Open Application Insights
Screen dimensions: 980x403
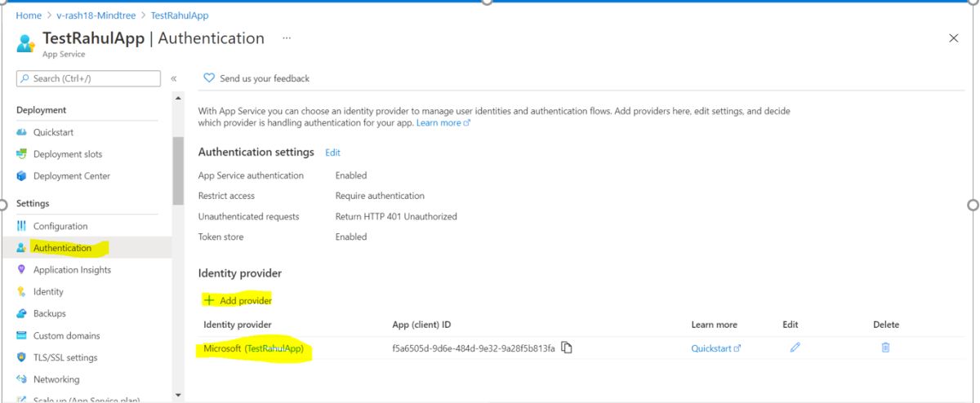coord(72,270)
